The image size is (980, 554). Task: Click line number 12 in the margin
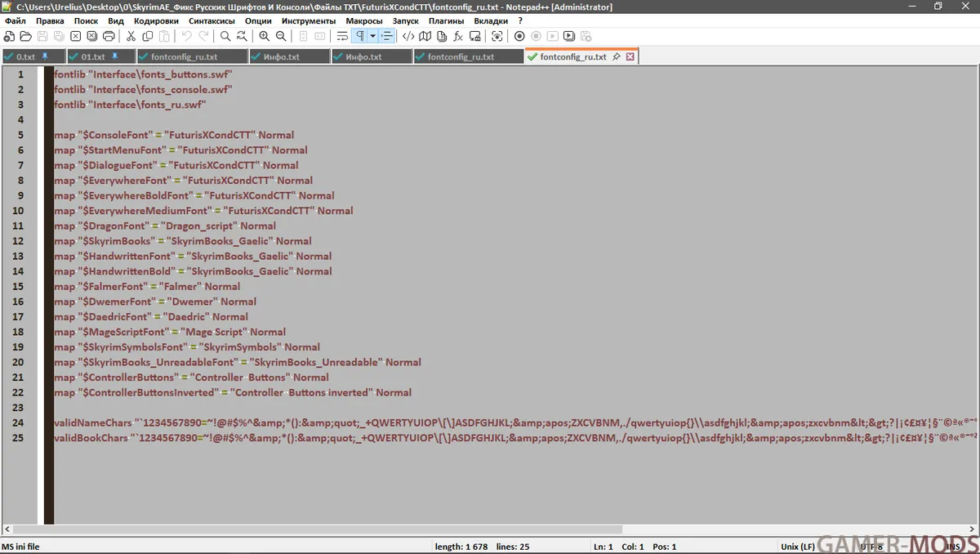pos(18,241)
